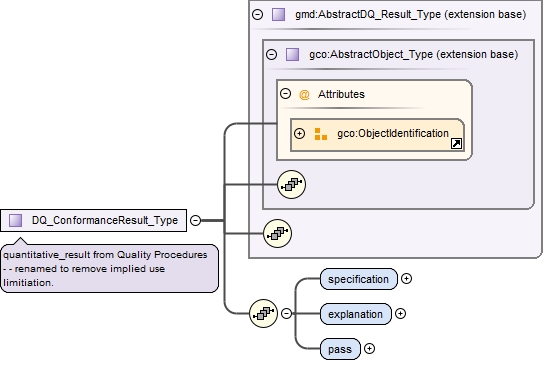Click the gmd:AbstractDQ_Result_Type label text

[411, 15]
